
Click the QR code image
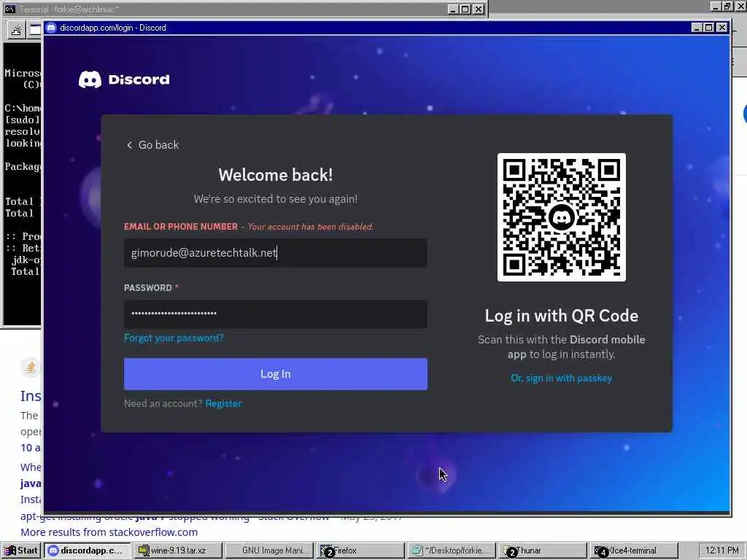pyautogui.click(x=561, y=217)
